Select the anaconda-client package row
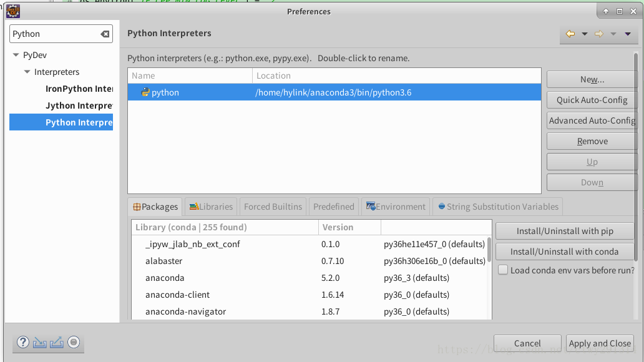The height and width of the screenshot is (362, 644). click(310, 295)
